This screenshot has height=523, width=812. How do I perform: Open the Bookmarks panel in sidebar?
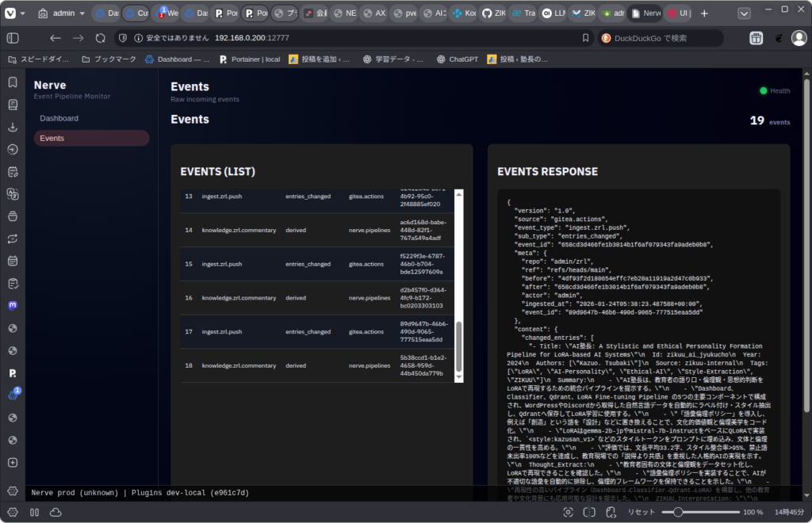13,82
